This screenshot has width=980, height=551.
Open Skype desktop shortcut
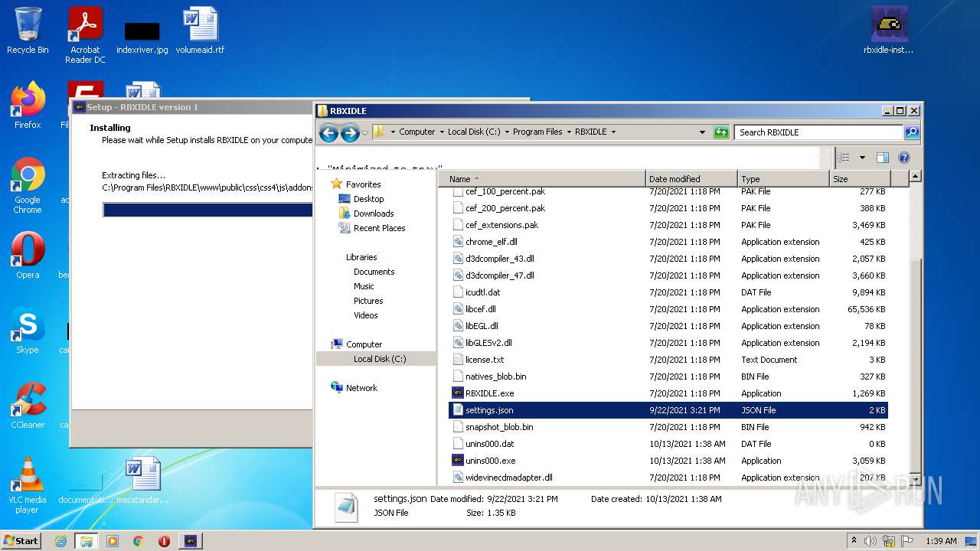[28, 331]
